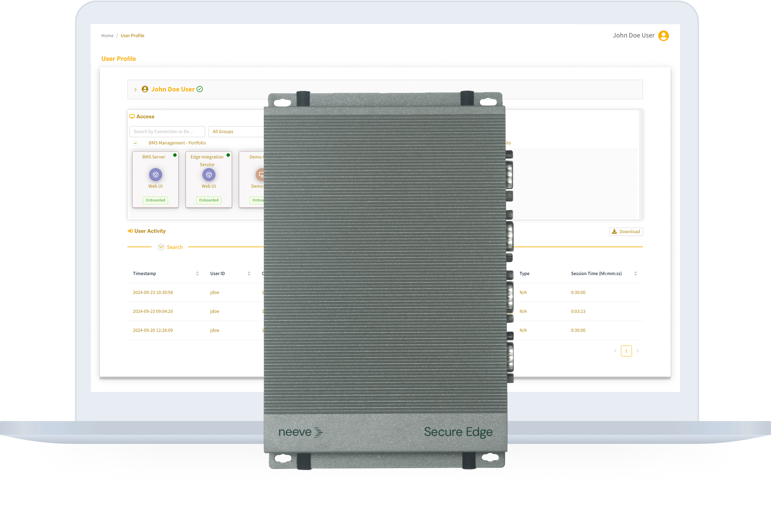
Task: Select timestamp 2024-09-23 09:04:20
Action: (x=153, y=311)
